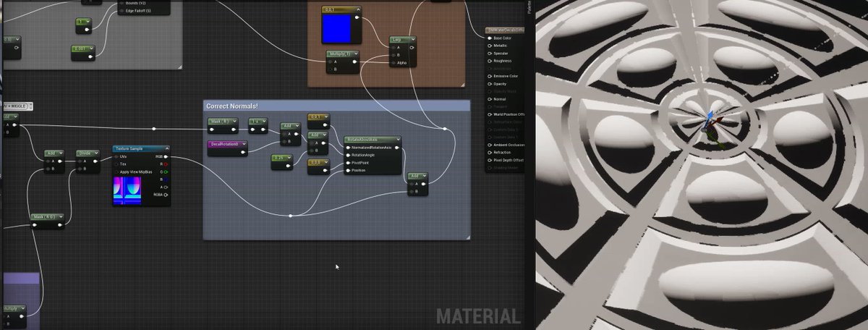Click the Multiply(,1) node's A pin
Image resolution: width=868 pixels, height=330 pixels.
[x=331, y=62]
